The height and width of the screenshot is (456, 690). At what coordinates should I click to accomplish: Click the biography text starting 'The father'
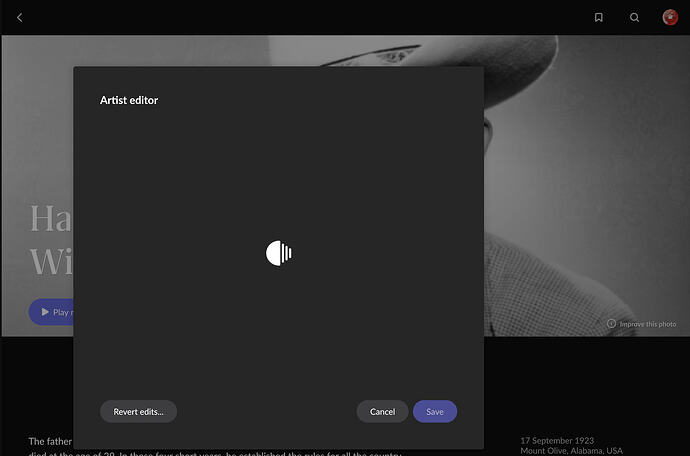coord(50,441)
